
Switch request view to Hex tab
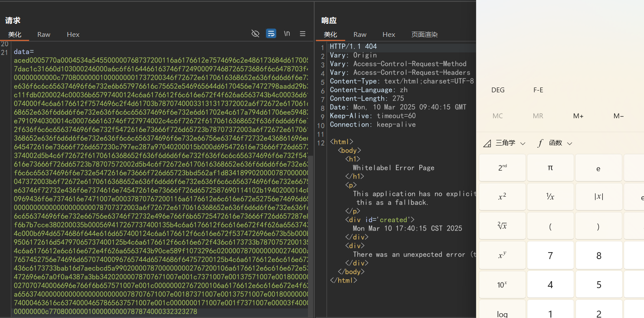coord(73,35)
